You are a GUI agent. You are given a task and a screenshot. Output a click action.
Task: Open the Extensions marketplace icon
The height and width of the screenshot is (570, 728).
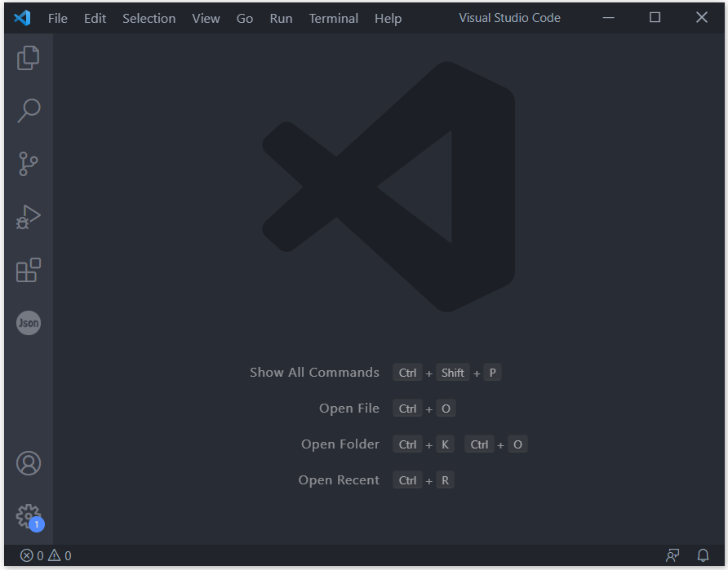coord(29,270)
